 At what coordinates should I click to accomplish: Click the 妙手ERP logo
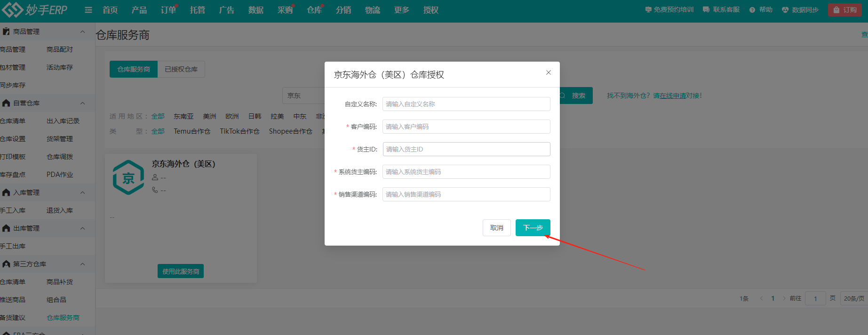click(x=35, y=9)
